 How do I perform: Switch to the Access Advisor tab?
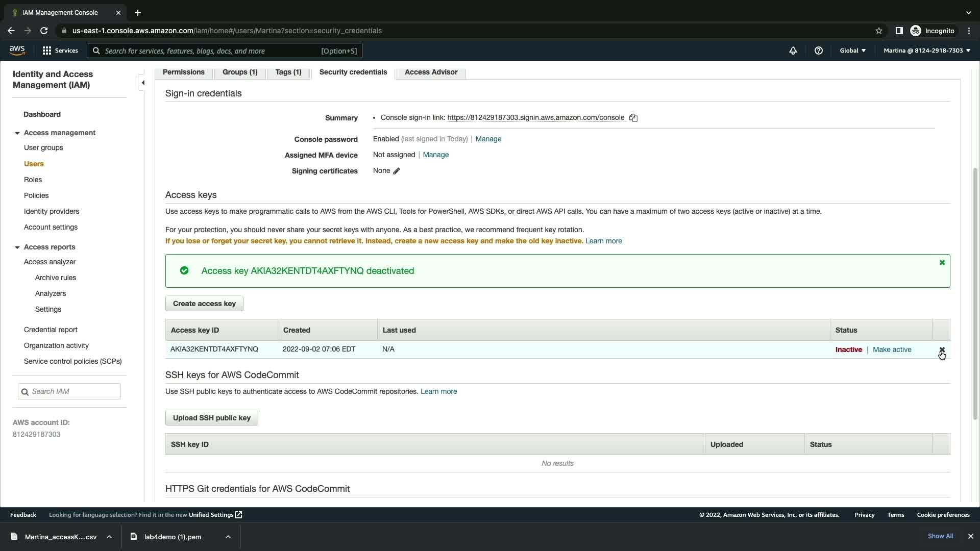click(431, 72)
